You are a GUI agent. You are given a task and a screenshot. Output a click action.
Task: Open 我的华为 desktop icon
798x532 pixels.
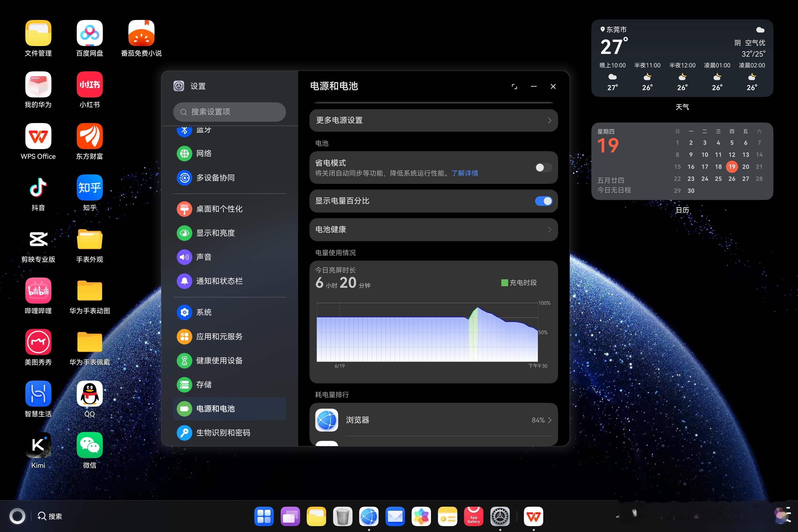pos(38,84)
